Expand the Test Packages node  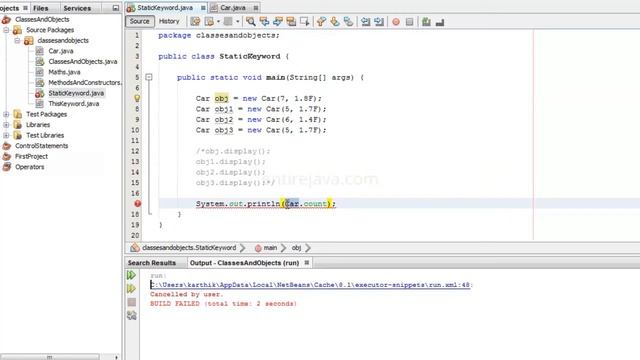point(6,114)
